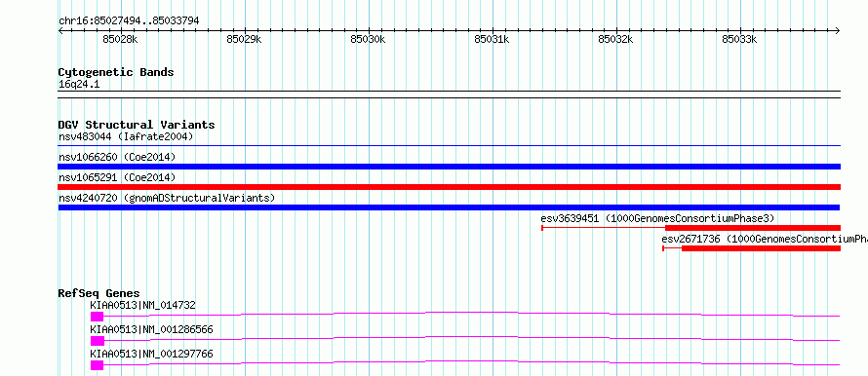Open the esv3639451 1000Genomes label
This screenshot has height=376, width=868.
657,218
